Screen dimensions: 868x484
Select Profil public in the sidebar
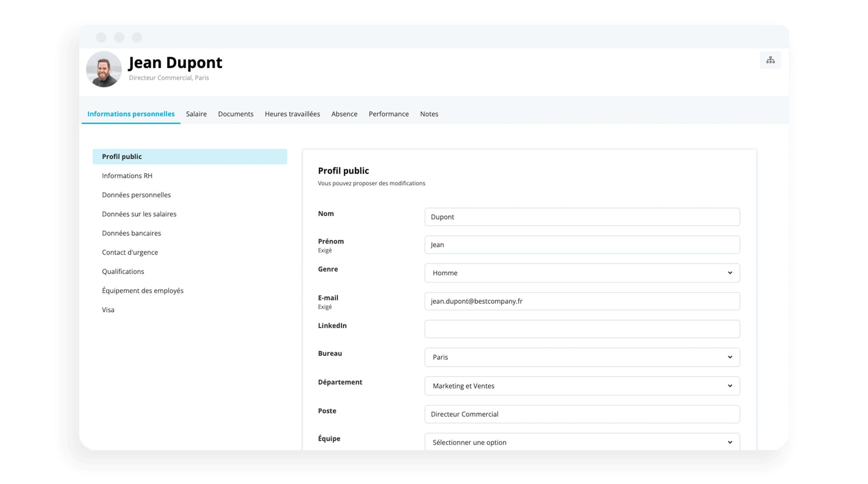pos(190,157)
